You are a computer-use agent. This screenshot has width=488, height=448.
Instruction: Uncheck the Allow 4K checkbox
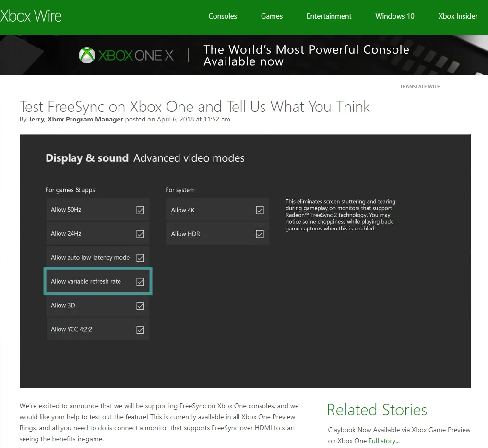(x=260, y=210)
